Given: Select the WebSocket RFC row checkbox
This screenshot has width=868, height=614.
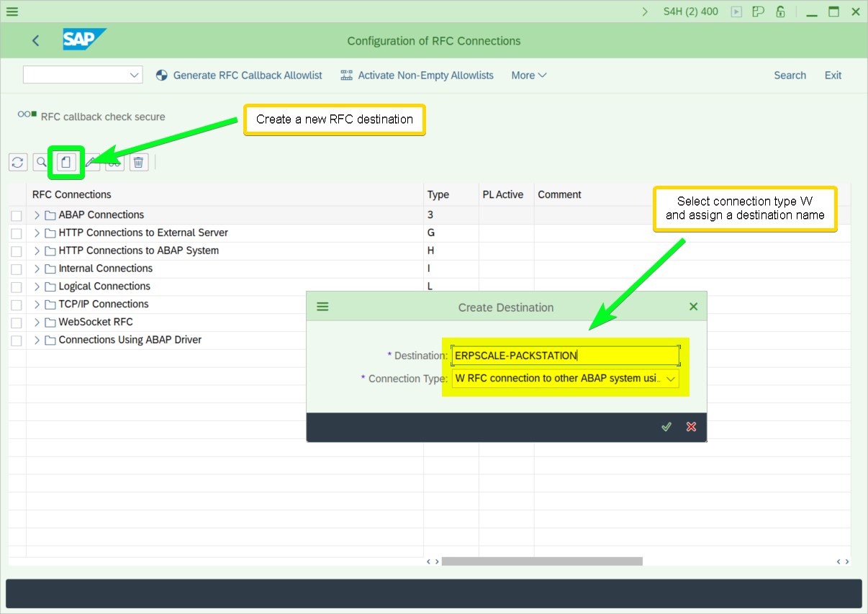Looking at the screenshot, I should tap(17, 322).
